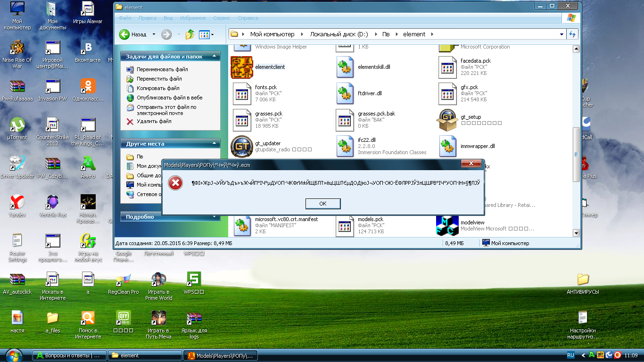
Task: Open the Правка menu
Action: click(x=148, y=18)
